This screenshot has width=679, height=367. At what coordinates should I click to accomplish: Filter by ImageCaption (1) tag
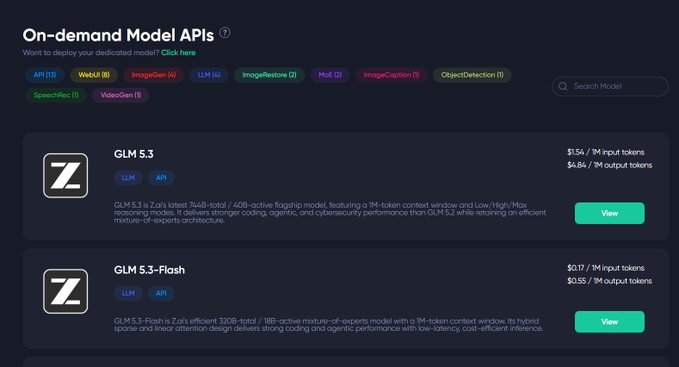(x=391, y=75)
